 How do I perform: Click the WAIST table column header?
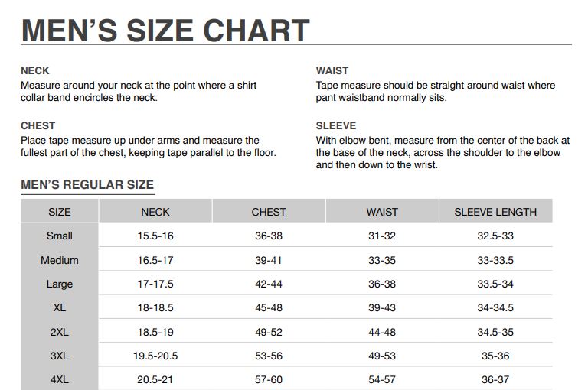(382, 212)
